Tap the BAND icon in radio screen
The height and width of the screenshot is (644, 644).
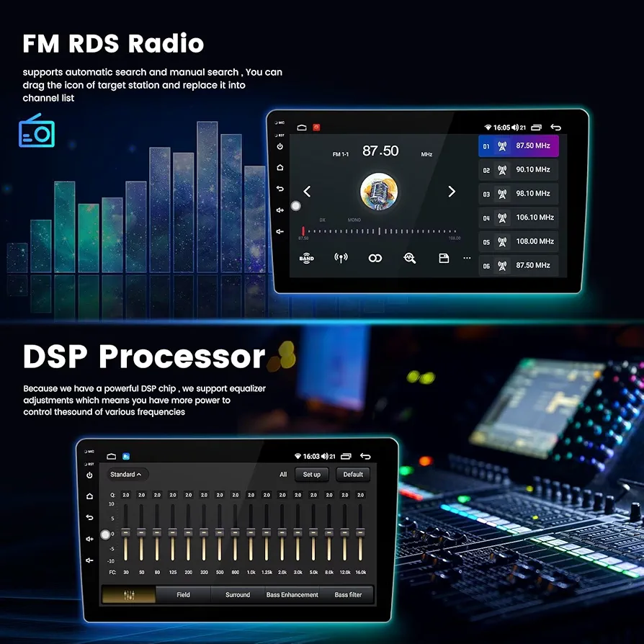tap(306, 258)
